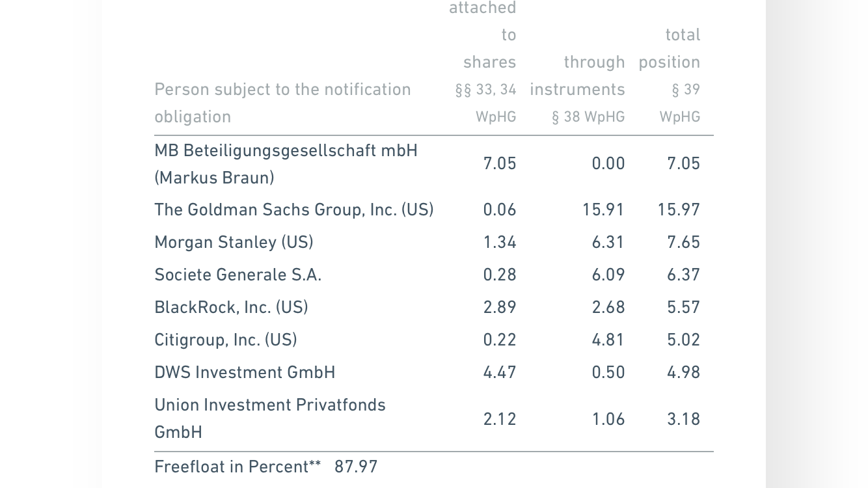Select the Citigroup, Inc. (US) entry
This screenshot has height=488, width=868.
[225, 340]
